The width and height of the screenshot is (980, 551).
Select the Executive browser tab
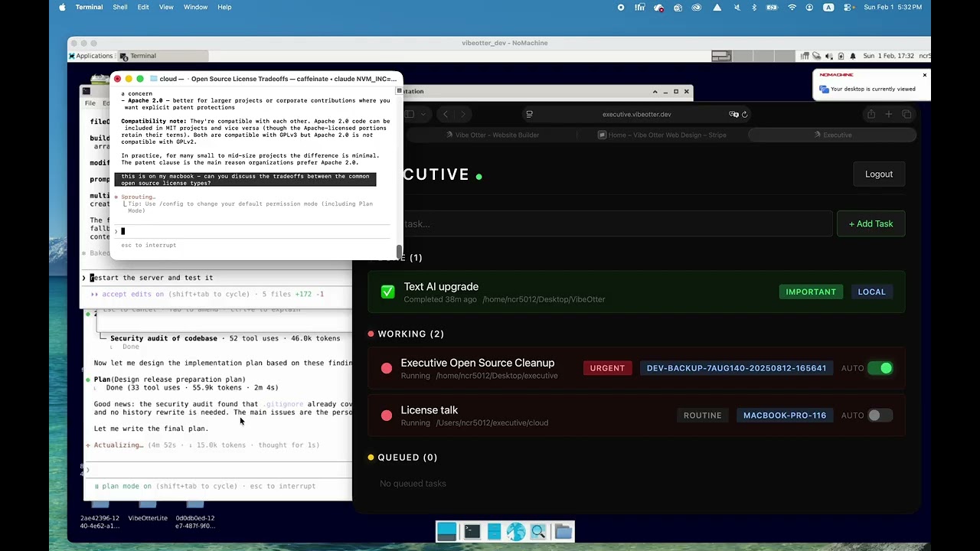(831, 135)
